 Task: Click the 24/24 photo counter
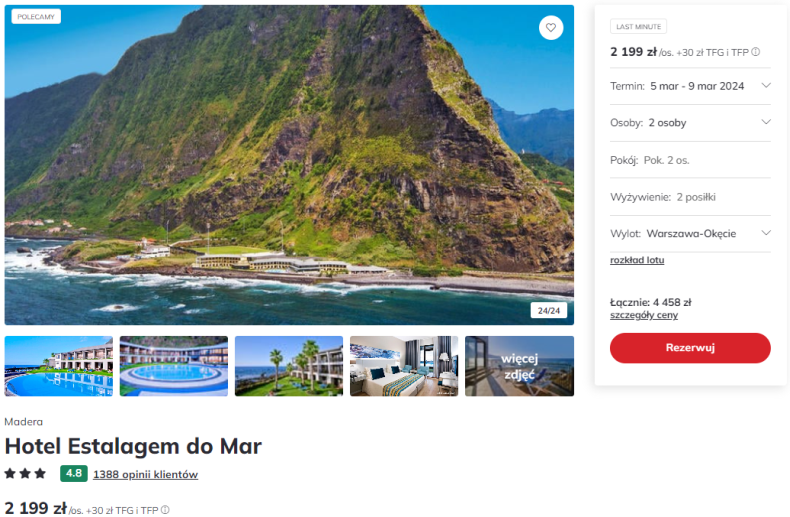[549, 310]
